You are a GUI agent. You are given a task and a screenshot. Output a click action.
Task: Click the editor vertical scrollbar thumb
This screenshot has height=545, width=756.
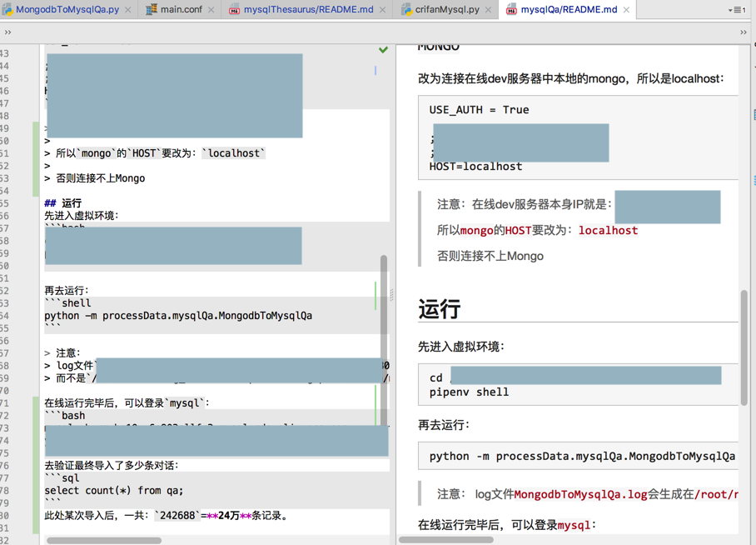pos(384,340)
